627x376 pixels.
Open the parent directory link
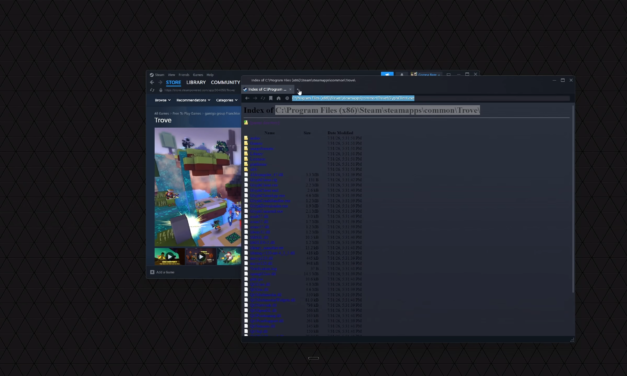pos(264,123)
